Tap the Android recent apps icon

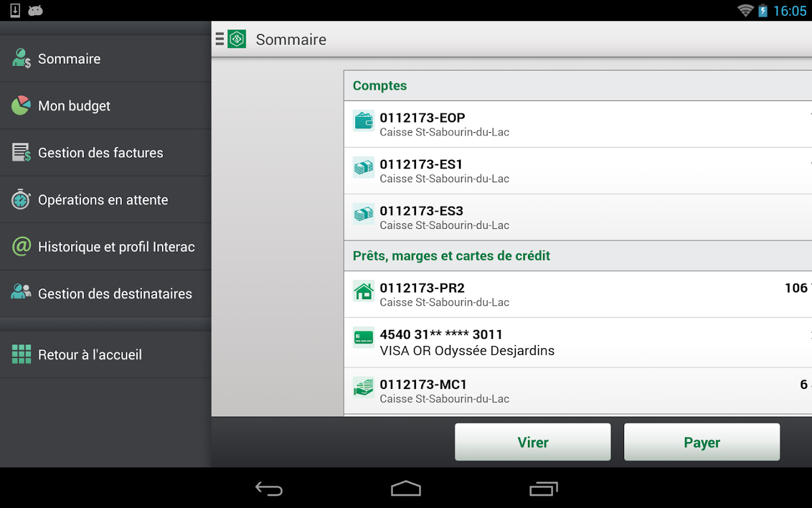click(x=544, y=488)
